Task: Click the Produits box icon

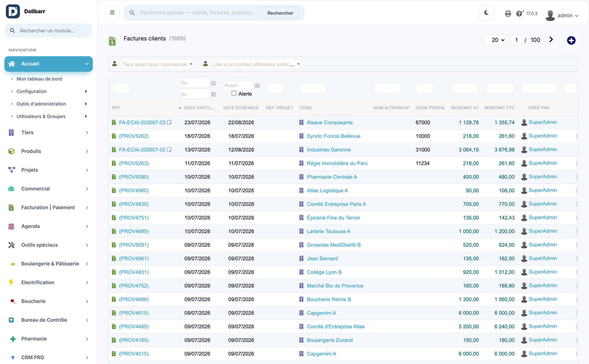Action: [x=12, y=151]
